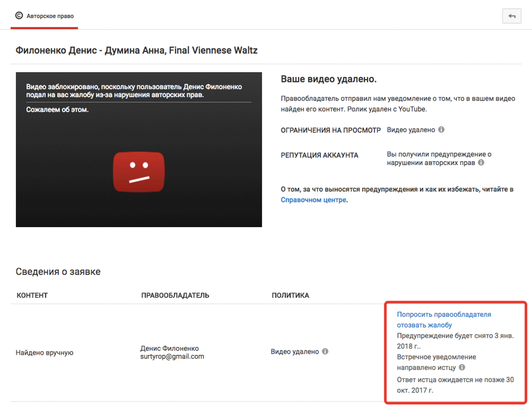The image size is (532, 415).
Task: Click the Найдено вручную cell
Action: coord(44,352)
